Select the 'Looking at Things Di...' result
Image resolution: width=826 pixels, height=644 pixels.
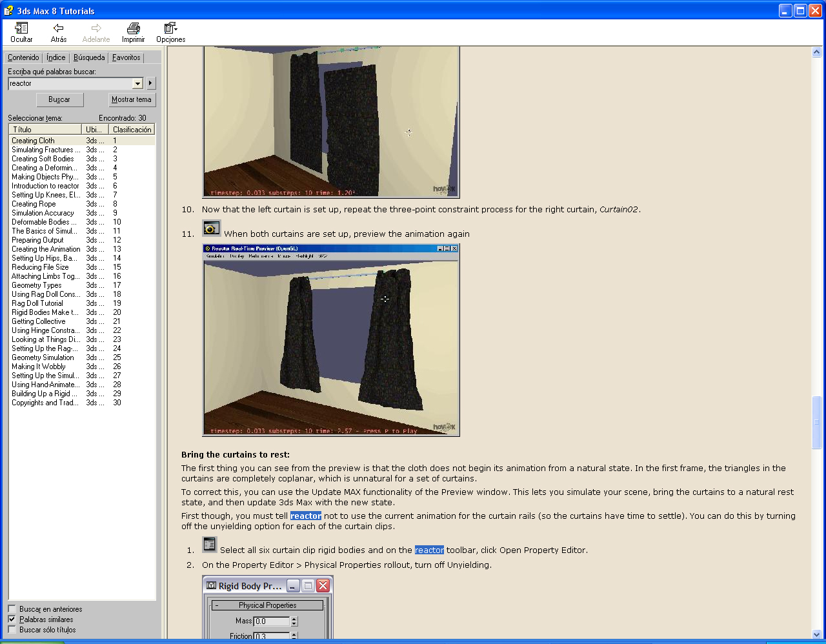pos(46,339)
